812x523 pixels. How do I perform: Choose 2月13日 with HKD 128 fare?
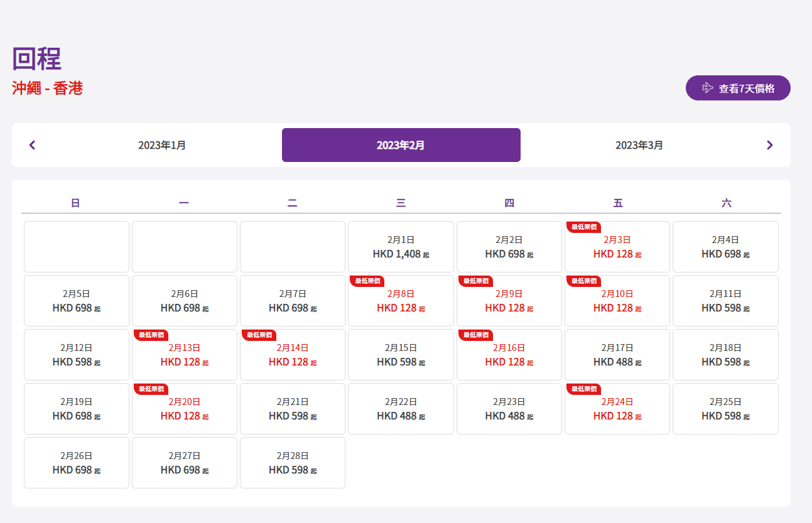click(x=184, y=355)
